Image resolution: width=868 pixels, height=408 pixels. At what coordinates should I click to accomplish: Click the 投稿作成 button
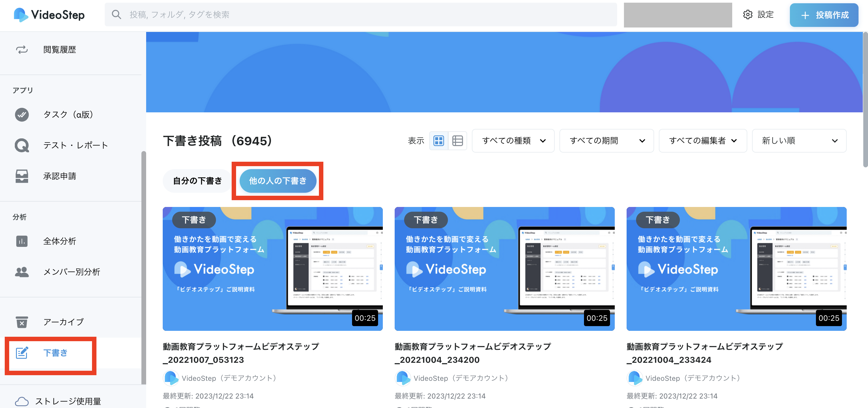(824, 15)
